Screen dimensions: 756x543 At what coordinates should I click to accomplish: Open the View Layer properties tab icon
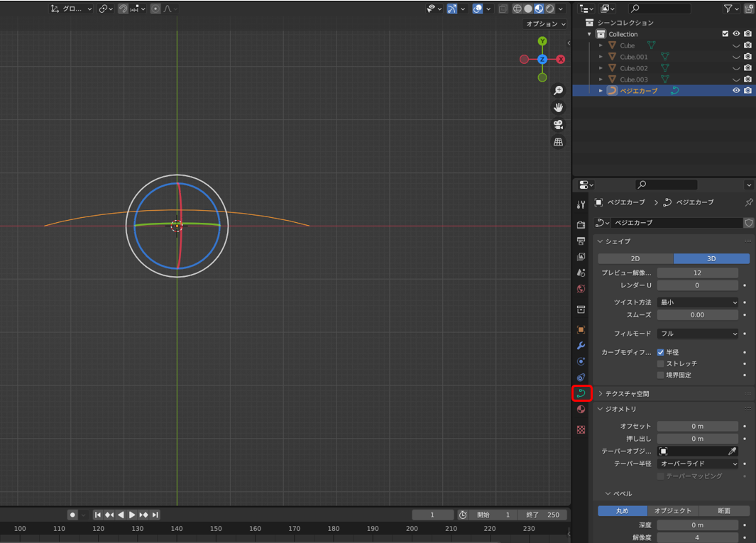(581, 256)
